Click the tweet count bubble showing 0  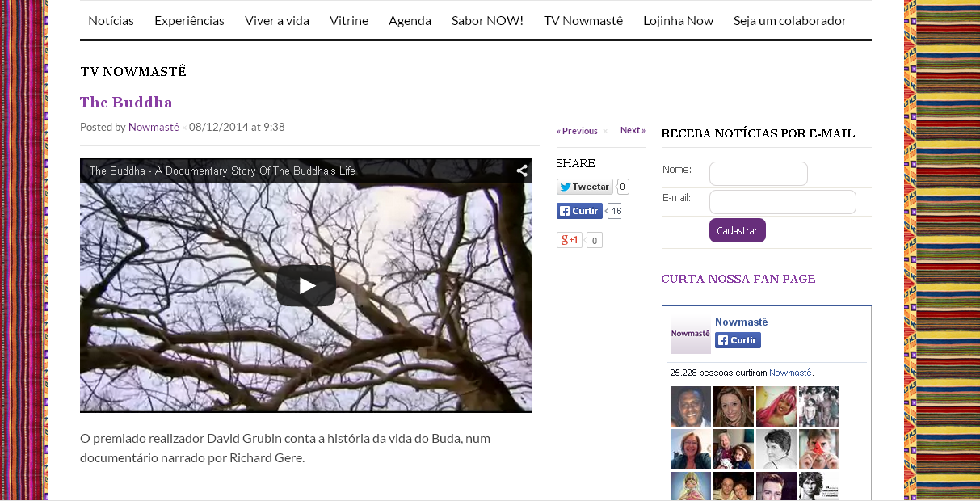623,187
